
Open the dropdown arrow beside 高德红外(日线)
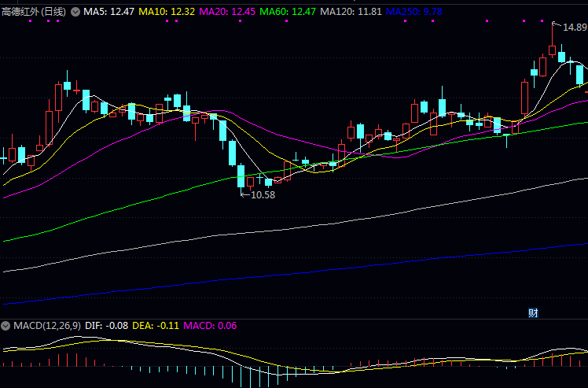tap(75, 13)
